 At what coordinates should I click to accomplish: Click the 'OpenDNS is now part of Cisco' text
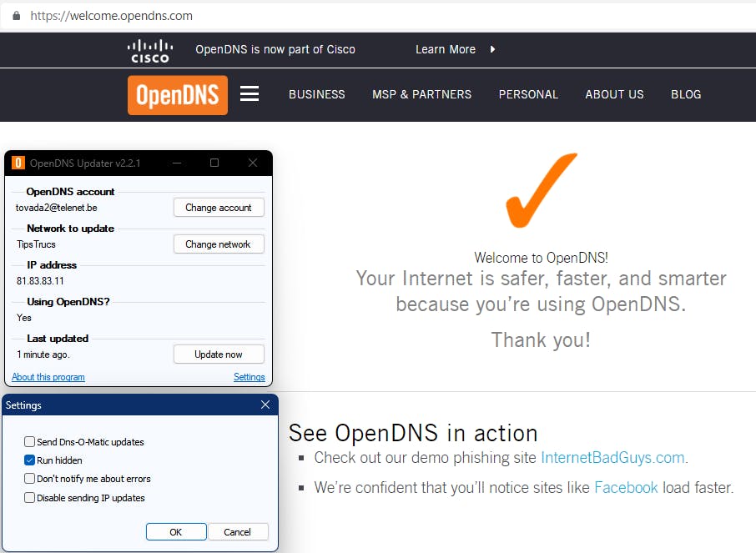[275, 49]
